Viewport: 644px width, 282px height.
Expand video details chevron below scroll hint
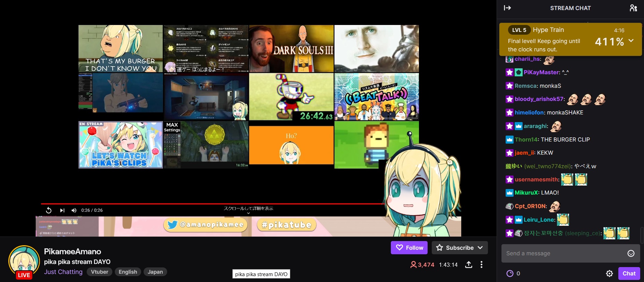click(x=248, y=213)
